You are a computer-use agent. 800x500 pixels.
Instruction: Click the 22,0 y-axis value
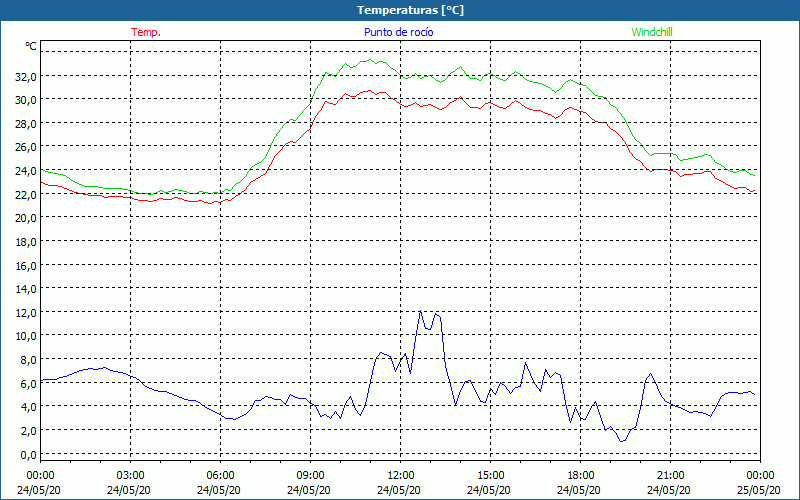click(x=26, y=195)
